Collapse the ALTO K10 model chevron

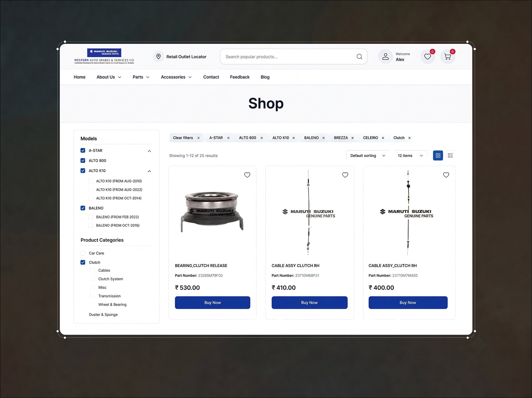click(x=149, y=171)
